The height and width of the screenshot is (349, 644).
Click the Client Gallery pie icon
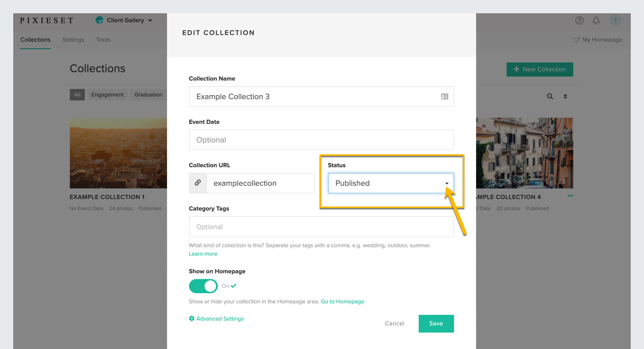click(x=99, y=20)
